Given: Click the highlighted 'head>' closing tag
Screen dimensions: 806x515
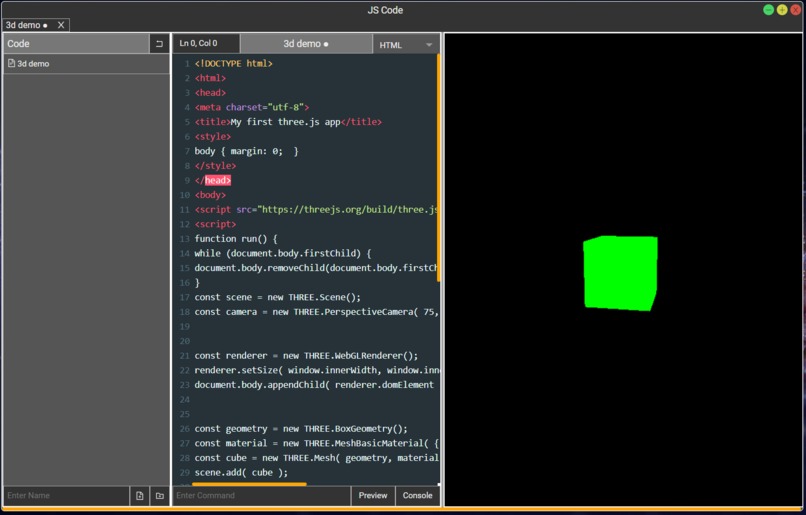Looking at the screenshot, I should pos(218,180).
